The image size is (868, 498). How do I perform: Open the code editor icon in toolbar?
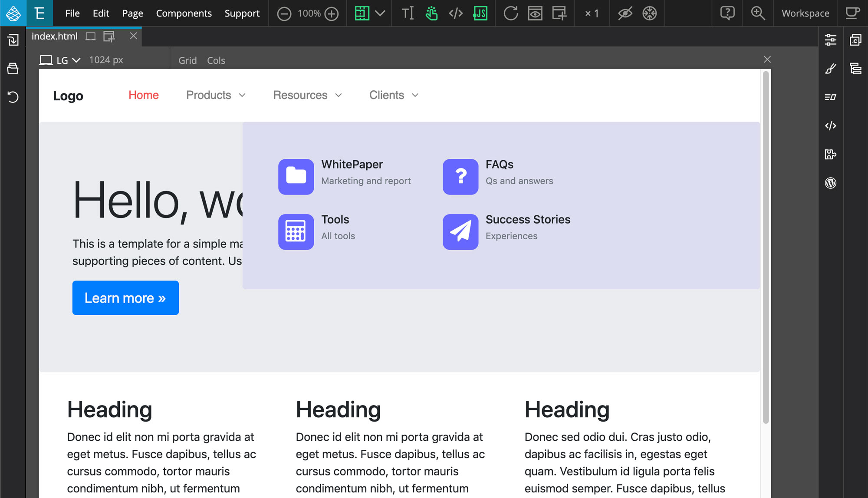(x=456, y=13)
